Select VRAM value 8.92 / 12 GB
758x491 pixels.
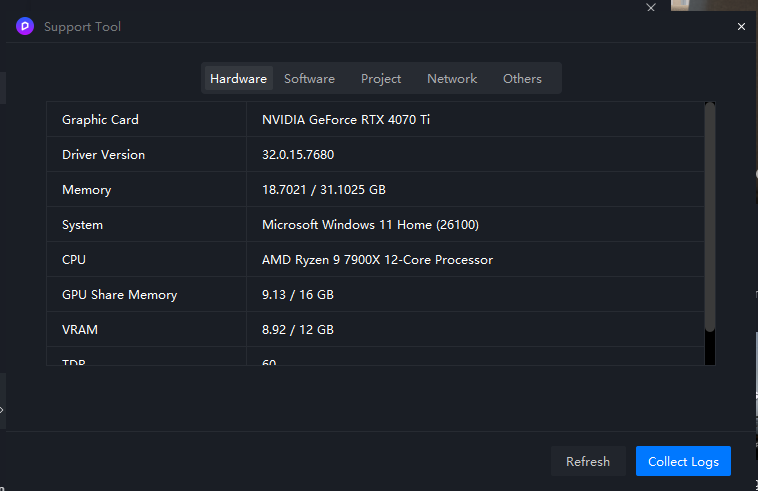(x=297, y=330)
